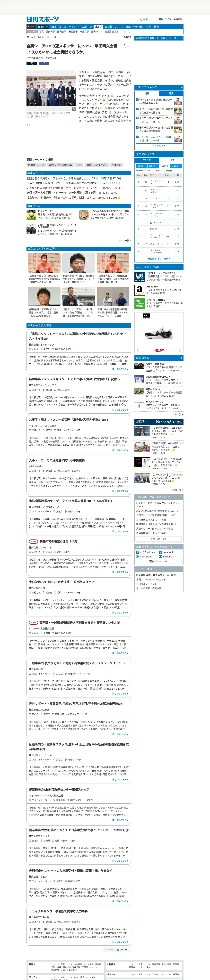Open the 日刊のアカウント button
Viewport: 210px width, 980px height.
pyautogui.click(x=159, y=561)
